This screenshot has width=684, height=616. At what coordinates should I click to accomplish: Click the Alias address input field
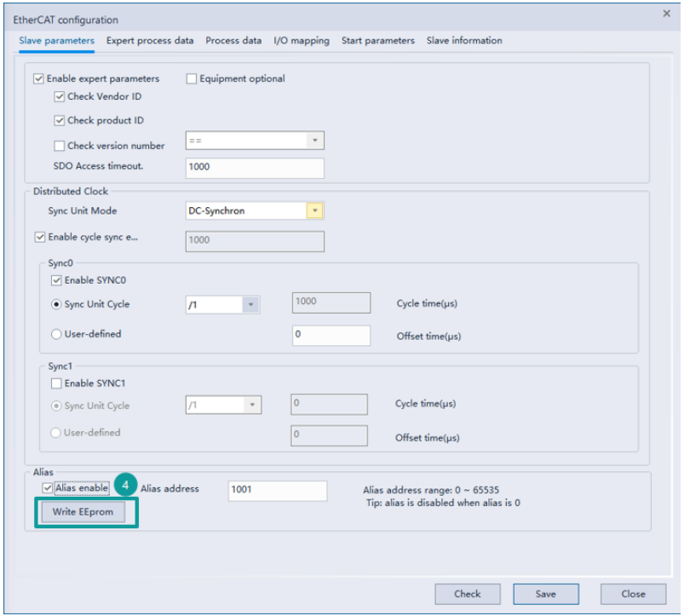click(x=277, y=491)
